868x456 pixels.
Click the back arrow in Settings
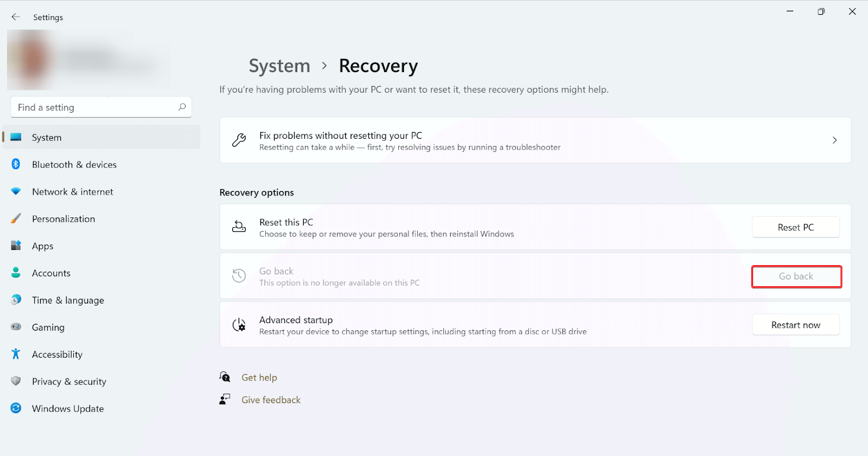tap(16, 16)
